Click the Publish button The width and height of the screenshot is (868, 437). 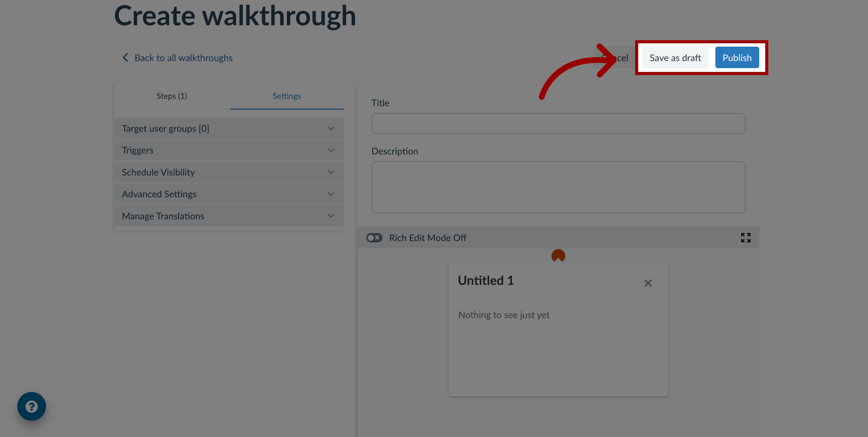[737, 58]
